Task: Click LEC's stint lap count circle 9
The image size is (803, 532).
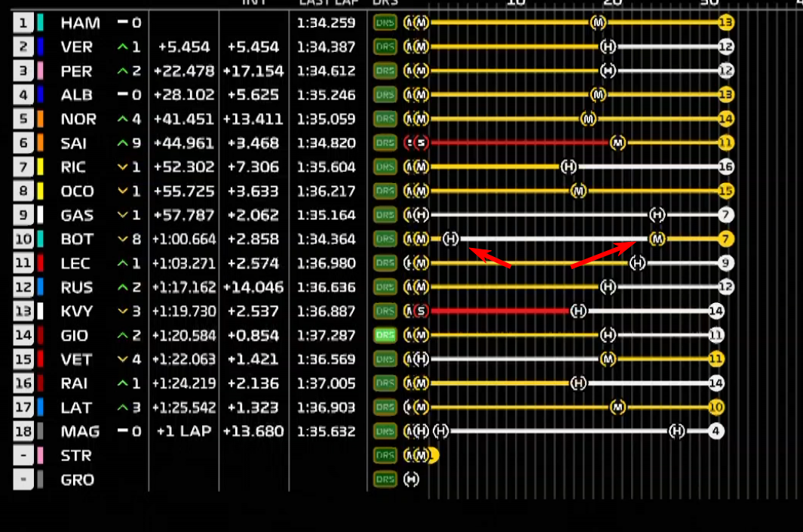Action: point(725,263)
